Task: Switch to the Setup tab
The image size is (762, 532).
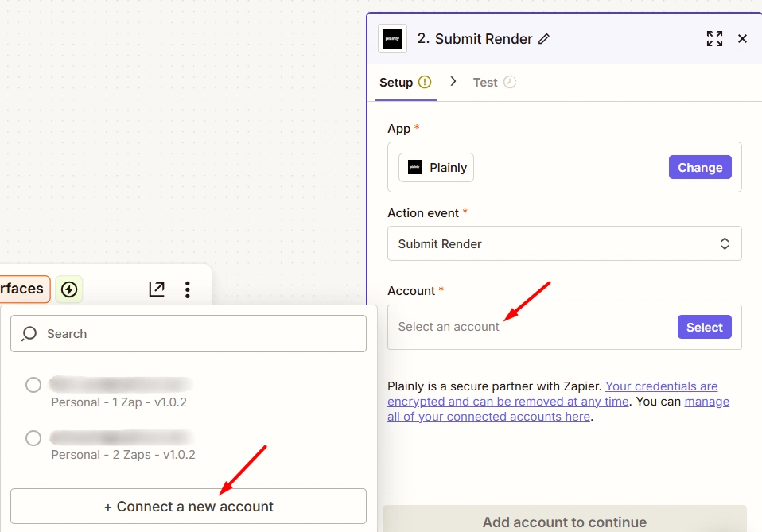Action: (406, 82)
